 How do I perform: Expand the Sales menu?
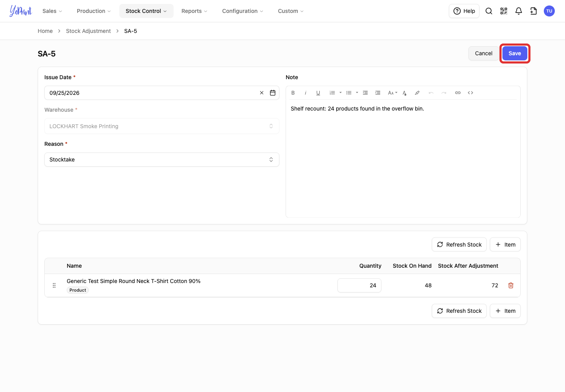point(52,11)
